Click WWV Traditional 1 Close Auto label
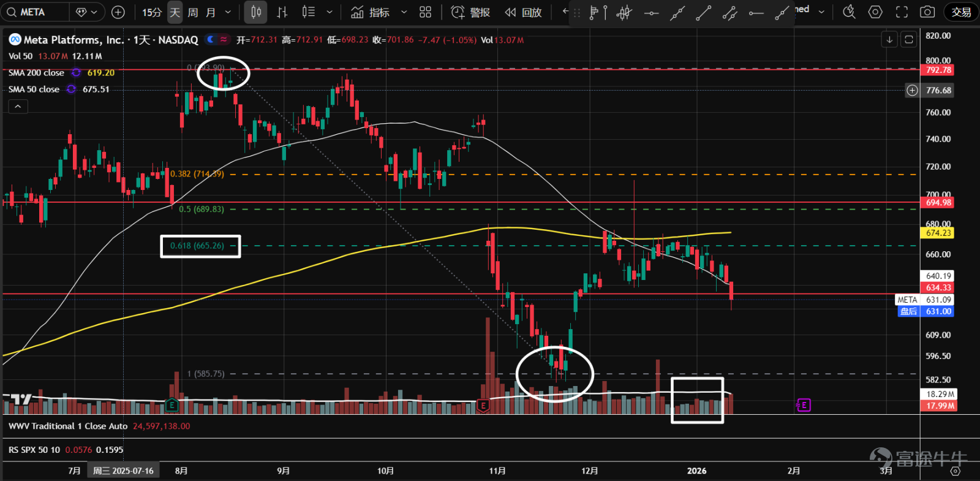The height and width of the screenshot is (481, 980). click(x=68, y=426)
